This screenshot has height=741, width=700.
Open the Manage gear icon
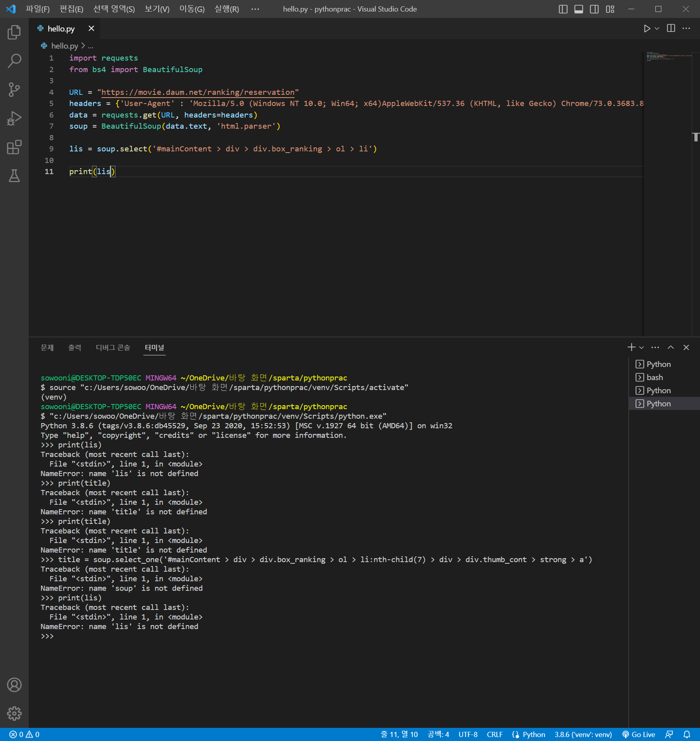click(x=14, y=713)
